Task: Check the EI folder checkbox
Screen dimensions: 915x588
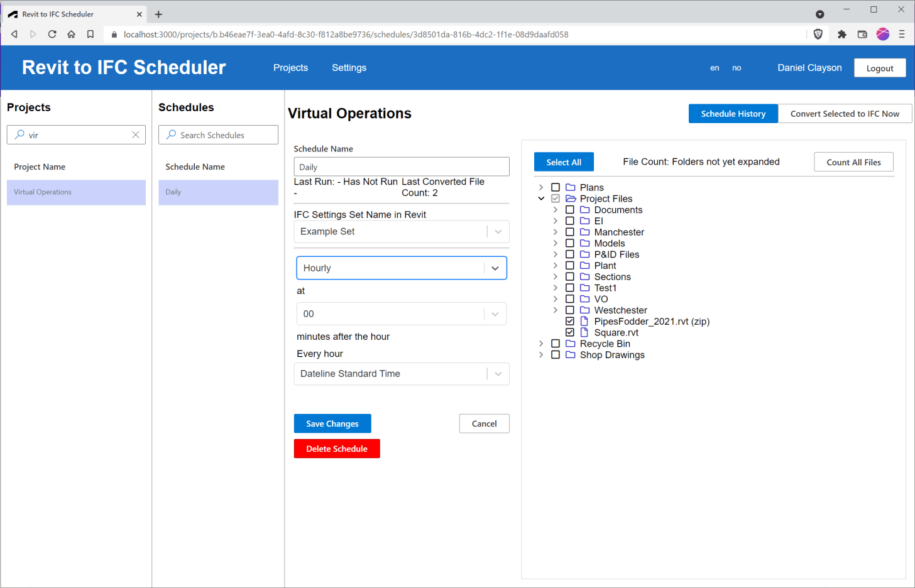Action: click(x=570, y=221)
